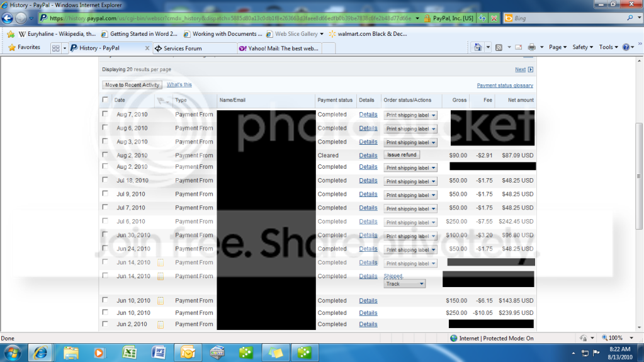The height and width of the screenshot is (362, 644).
Task: Click the Shipped link on Jun 14, 2010 row
Action: coord(393,276)
